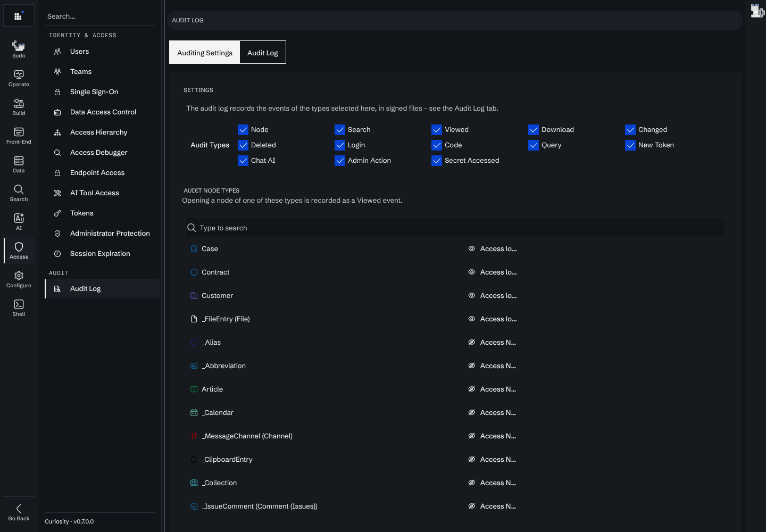Switch to the Audit Log tab
The height and width of the screenshot is (532, 766).
coord(263,53)
